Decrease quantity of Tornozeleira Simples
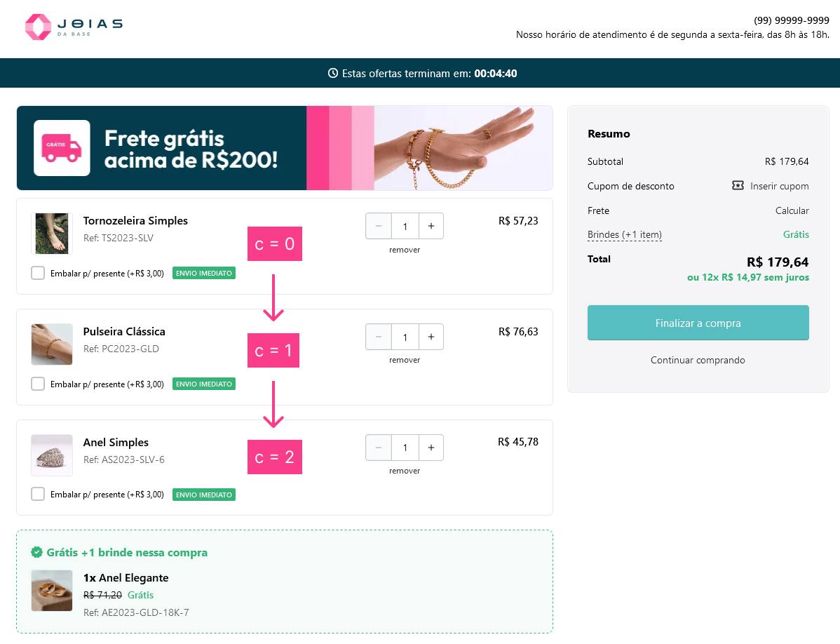Viewport: 840px width, 644px height. click(379, 226)
